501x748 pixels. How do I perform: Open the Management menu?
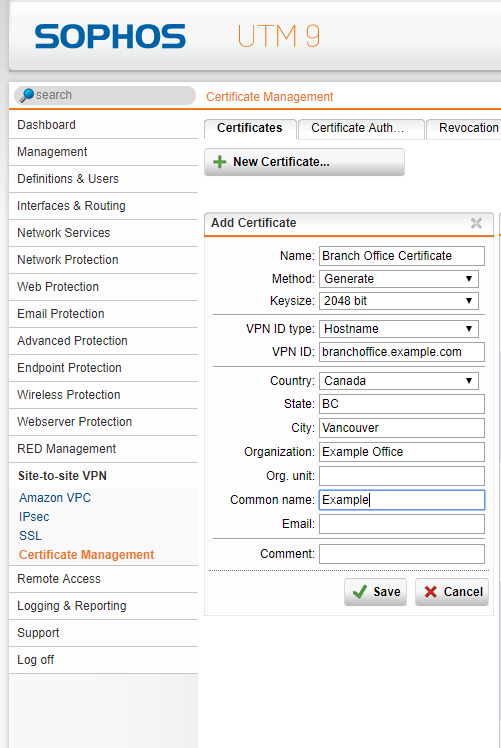tap(103, 152)
